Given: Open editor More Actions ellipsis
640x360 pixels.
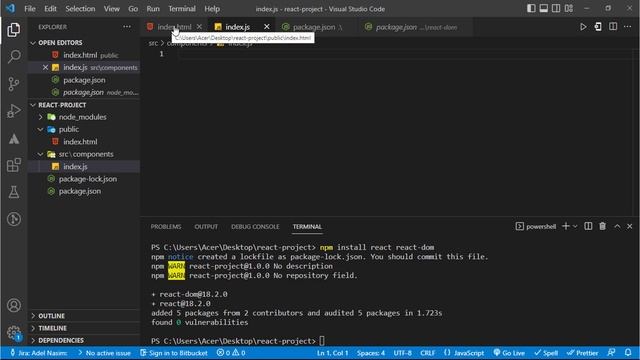Looking at the screenshot, I should (x=628, y=27).
